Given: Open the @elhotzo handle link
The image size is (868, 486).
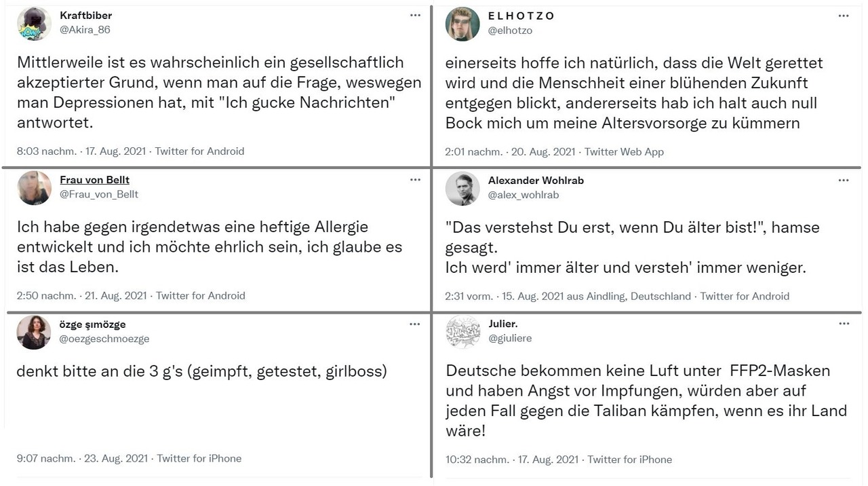Looking at the screenshot, I should click(x=510, y=31).
